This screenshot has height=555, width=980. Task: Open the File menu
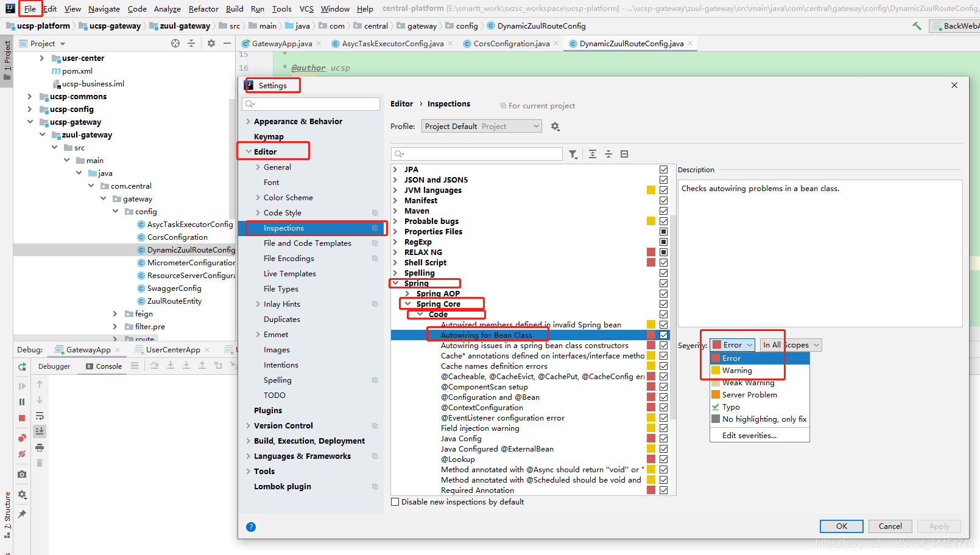pyautogui.click(x=30, y=9)
